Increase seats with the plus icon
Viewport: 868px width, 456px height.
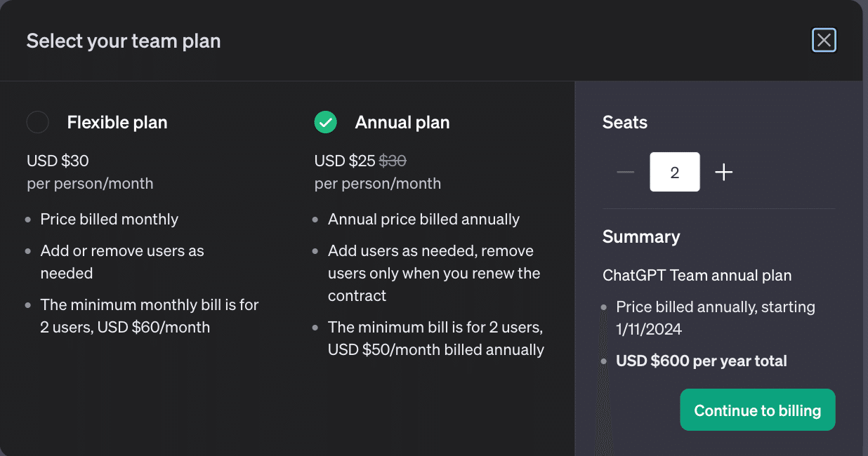(x=723, y=172)
